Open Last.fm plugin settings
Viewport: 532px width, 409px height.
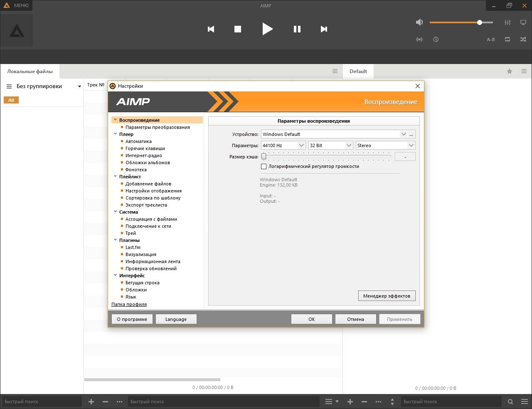pos(133,247)
